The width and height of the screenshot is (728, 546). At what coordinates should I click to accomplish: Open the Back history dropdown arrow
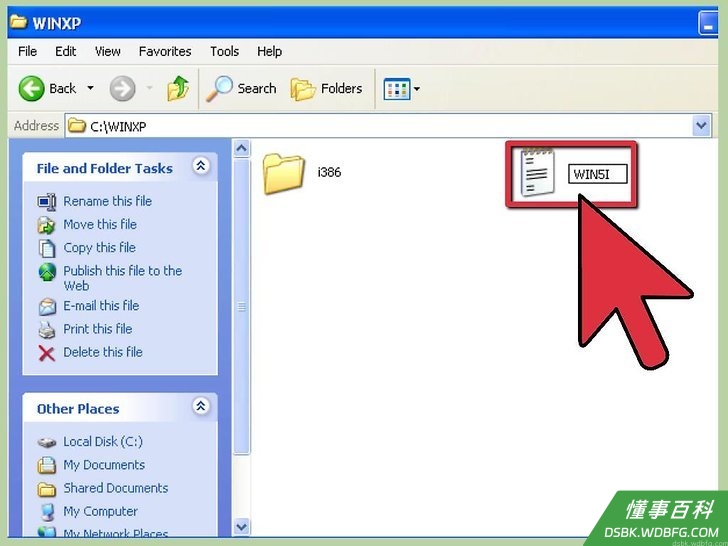91,88
